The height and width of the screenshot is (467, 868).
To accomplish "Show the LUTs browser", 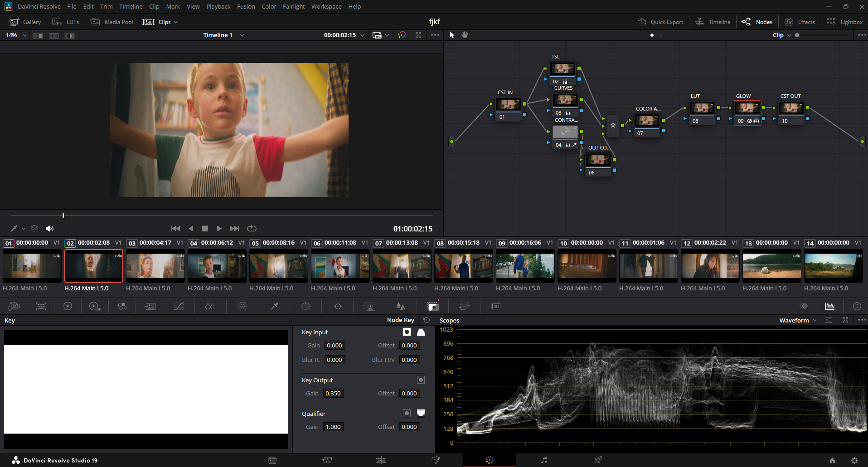I will (66, 22).
